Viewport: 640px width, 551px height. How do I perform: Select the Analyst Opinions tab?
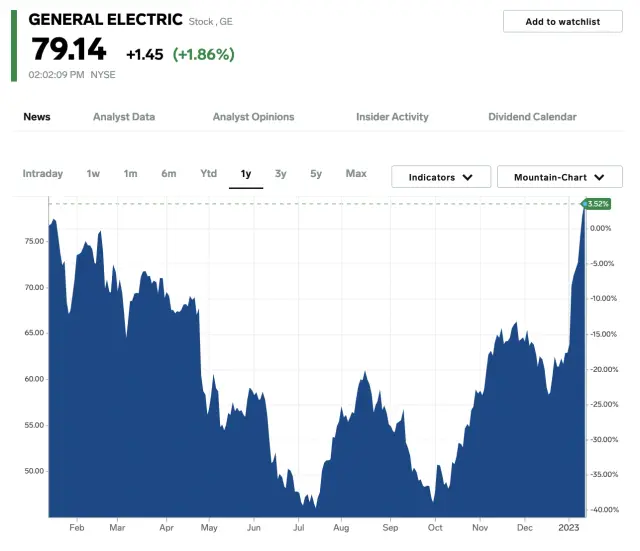coord(253,117)
